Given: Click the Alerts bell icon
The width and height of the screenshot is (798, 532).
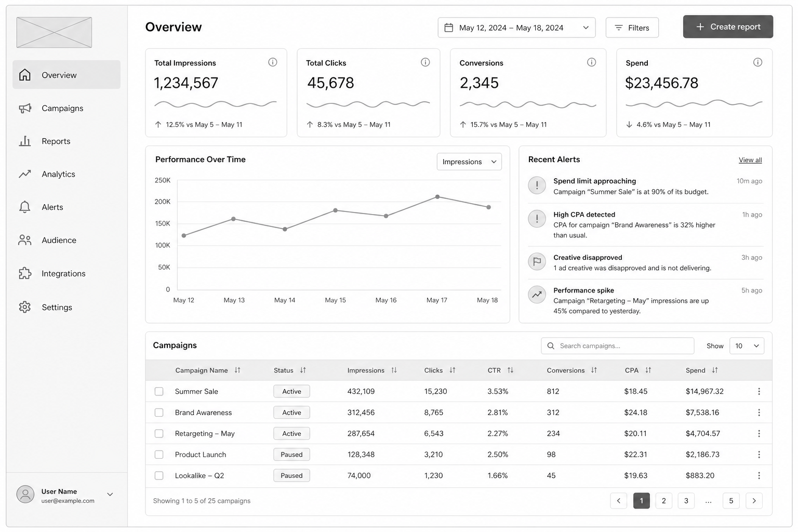Looking at the screenshot, I should click(24, 207).
